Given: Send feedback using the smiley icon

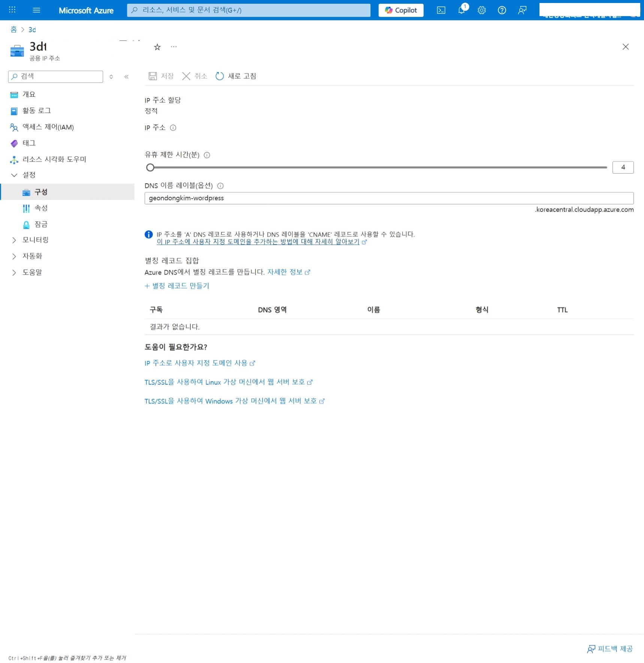Looking at the screenshot, I should [x=521, y=10].
